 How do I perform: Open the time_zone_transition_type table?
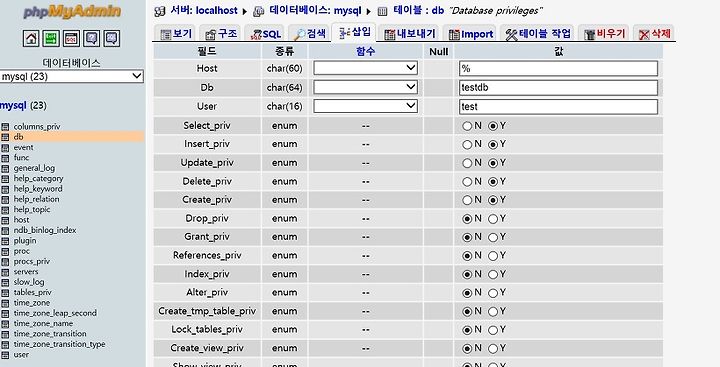pyautogui.click(x=59, y=344)
